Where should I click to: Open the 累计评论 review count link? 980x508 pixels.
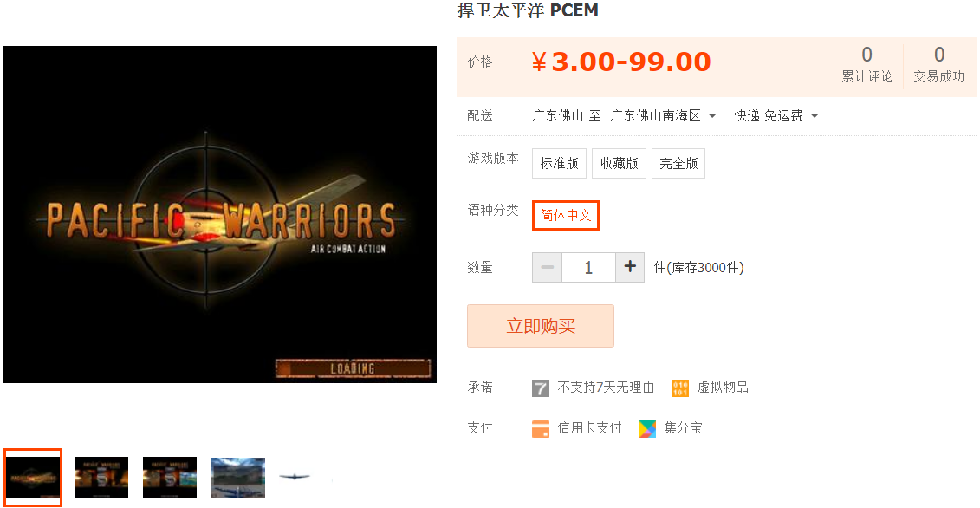point(866,65)
